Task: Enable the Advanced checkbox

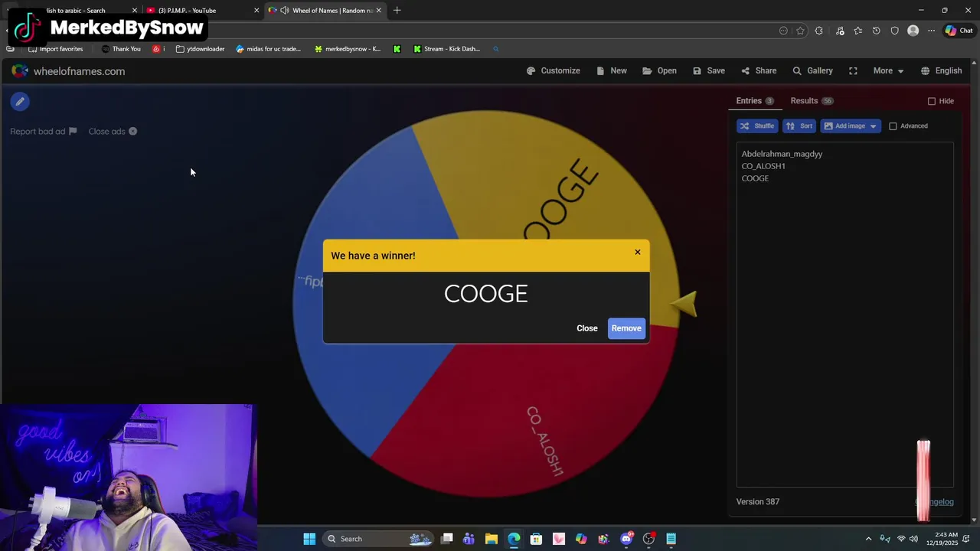Action: [x=893, y=126]
